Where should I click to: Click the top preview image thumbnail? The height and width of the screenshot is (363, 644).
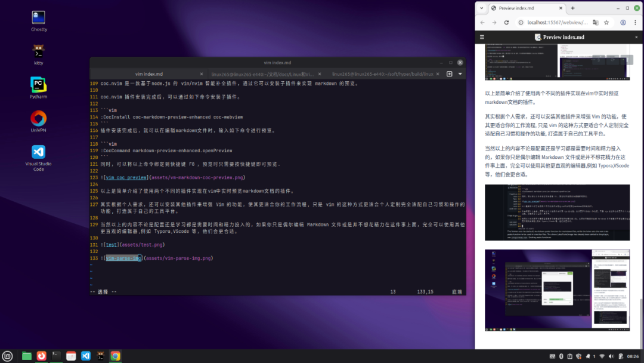click(557, 62)
